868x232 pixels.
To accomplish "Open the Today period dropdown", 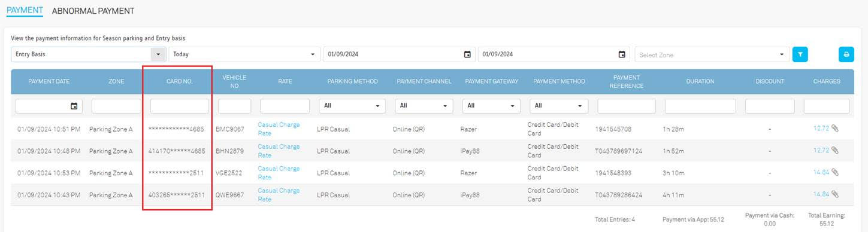I will pos(244,54).
